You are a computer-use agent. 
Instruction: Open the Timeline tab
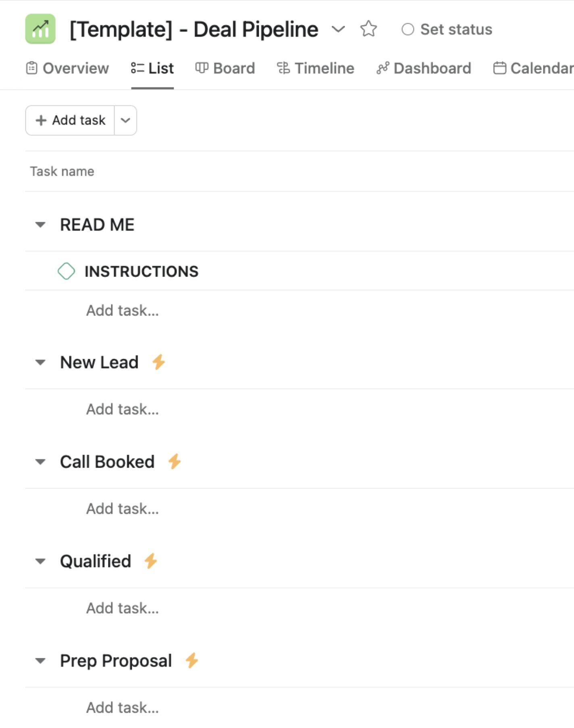[316, 68]
